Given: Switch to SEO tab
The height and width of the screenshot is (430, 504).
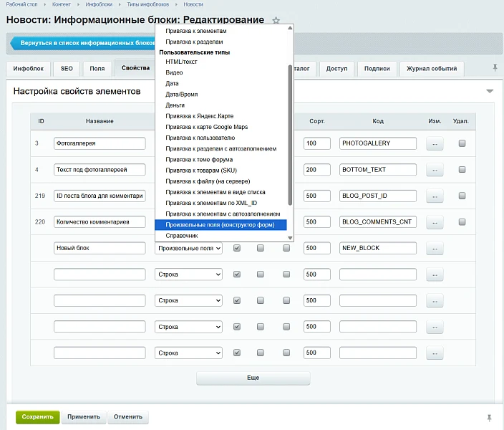Looking at the screenshot, I should point(67,69).
